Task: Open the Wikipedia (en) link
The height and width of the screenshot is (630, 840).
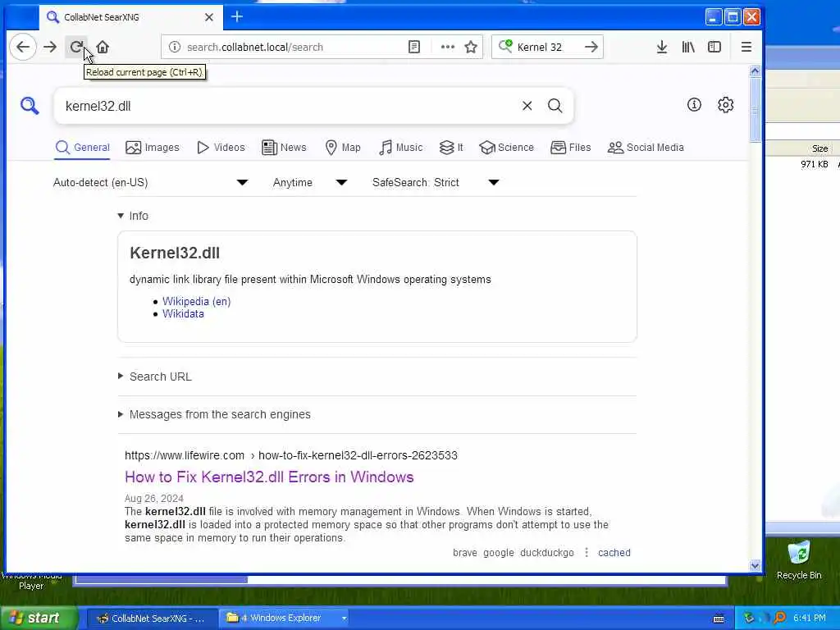Action: [197, 301]
